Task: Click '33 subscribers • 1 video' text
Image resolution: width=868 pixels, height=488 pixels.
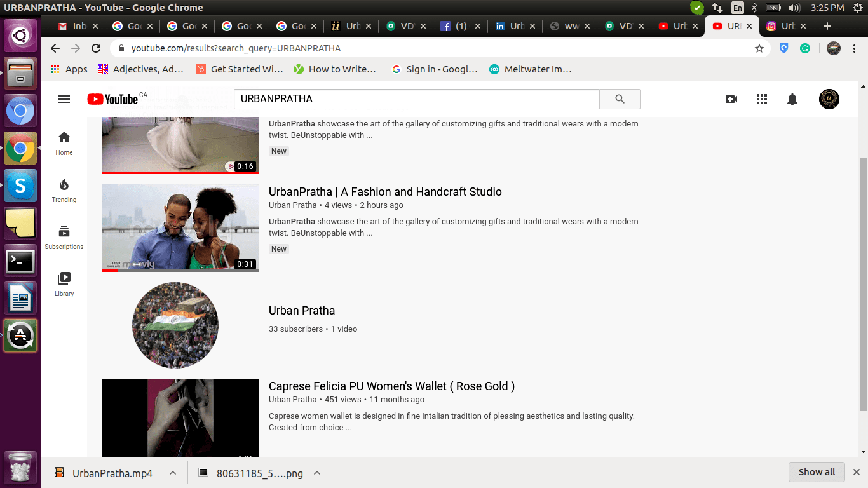Action: pyautogui.click(x=313, y=329)
